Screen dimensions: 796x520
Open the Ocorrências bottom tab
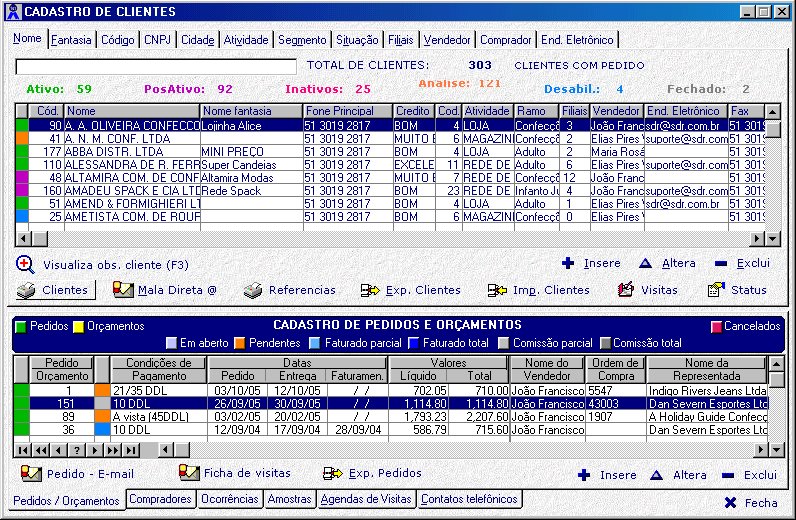(x=229, y=499)
